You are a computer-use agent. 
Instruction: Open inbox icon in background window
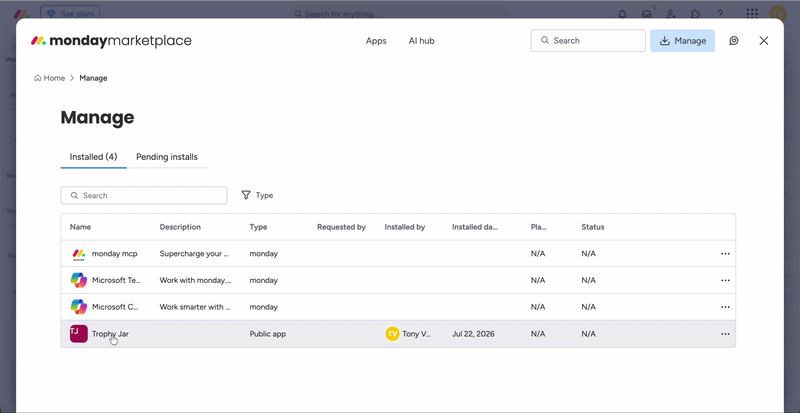click(646, 14)
